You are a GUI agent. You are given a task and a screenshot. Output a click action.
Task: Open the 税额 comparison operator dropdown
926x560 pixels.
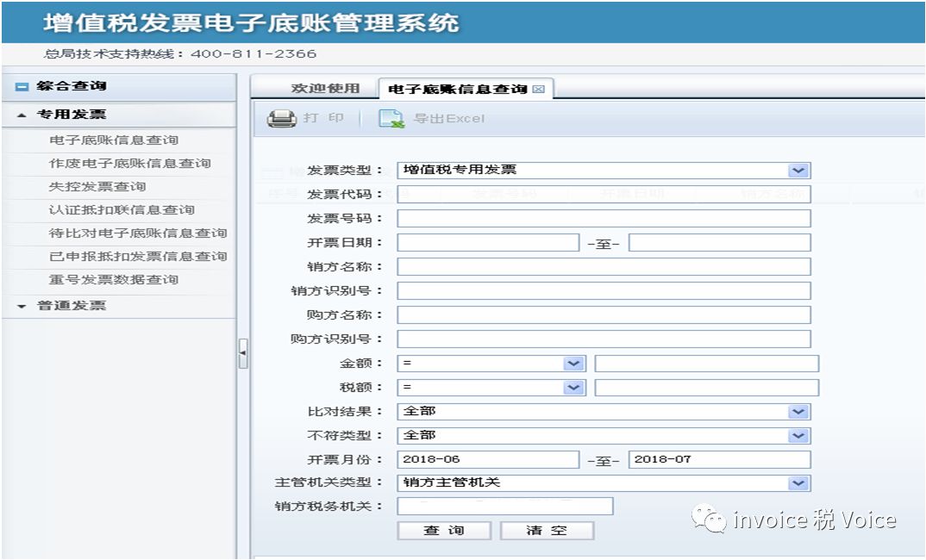click(x=572, y=388)
